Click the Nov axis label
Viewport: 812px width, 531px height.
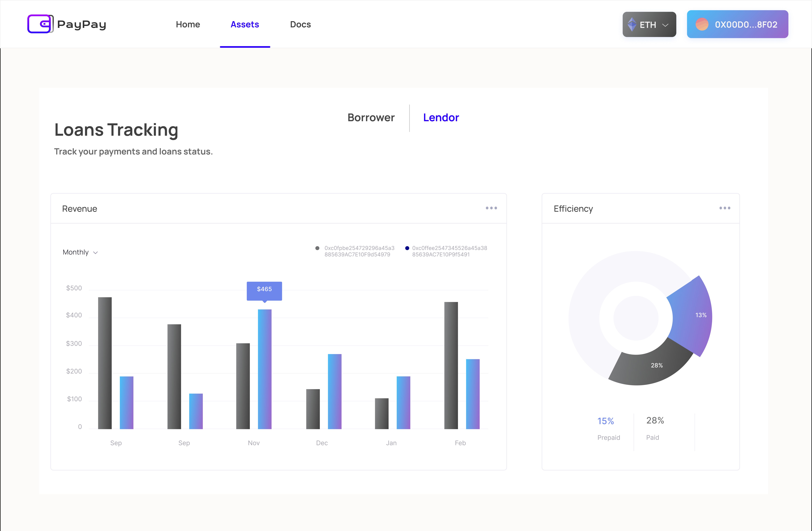pos(254,443)
